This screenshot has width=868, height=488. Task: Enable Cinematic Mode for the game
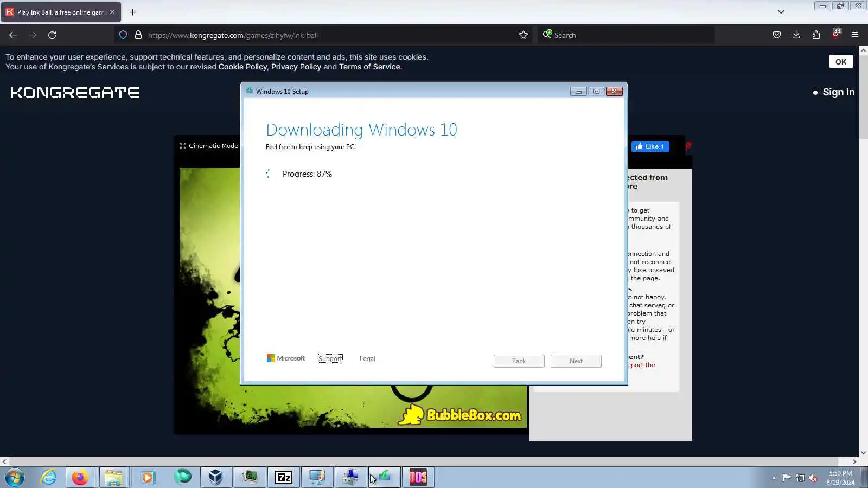click(x=209, y=146)
